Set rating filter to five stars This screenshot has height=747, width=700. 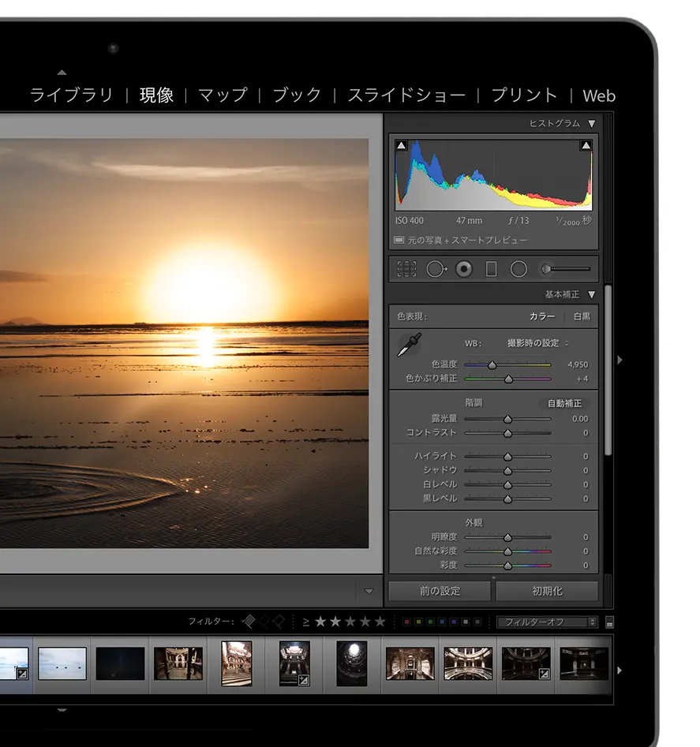click(x=380, y=622)
